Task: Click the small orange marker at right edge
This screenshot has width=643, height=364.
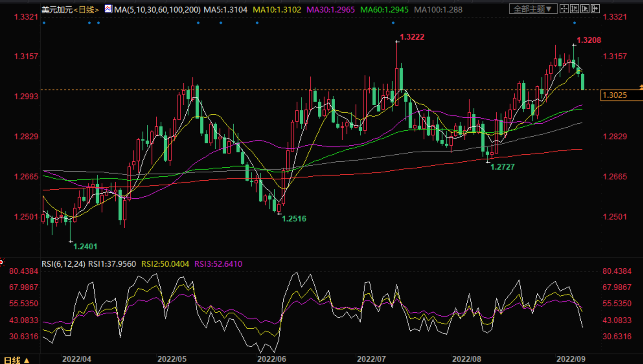Action: coord(641,87)
